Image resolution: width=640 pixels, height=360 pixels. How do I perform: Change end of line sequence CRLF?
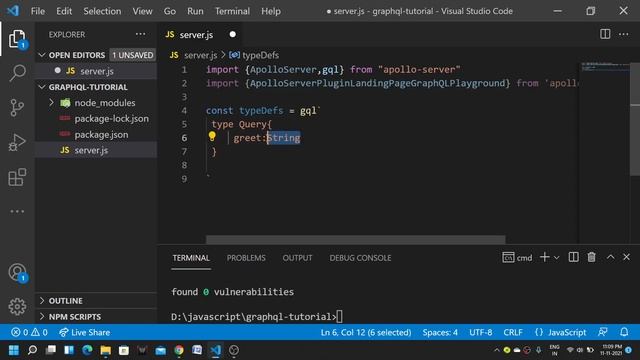click(x=513, y=332)
